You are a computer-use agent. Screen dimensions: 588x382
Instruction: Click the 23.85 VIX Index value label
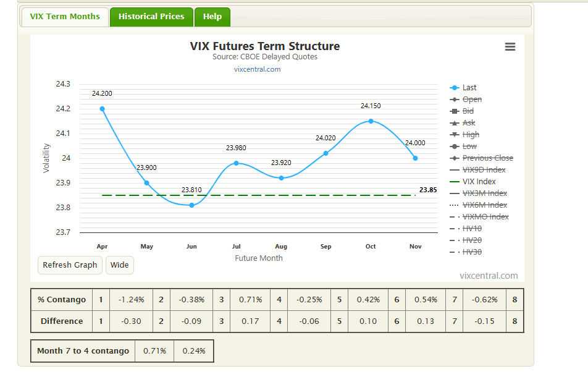tap(428, 190)
